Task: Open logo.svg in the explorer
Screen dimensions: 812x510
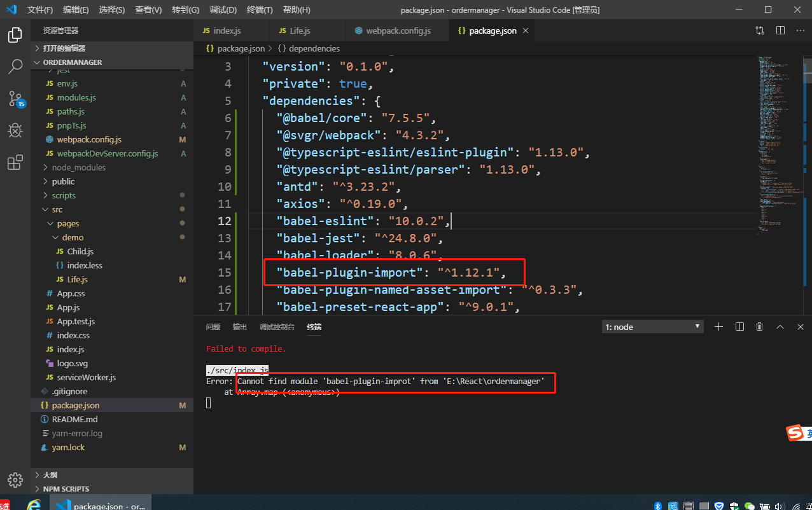Action: pyautogui.click(x=112, y=363)
